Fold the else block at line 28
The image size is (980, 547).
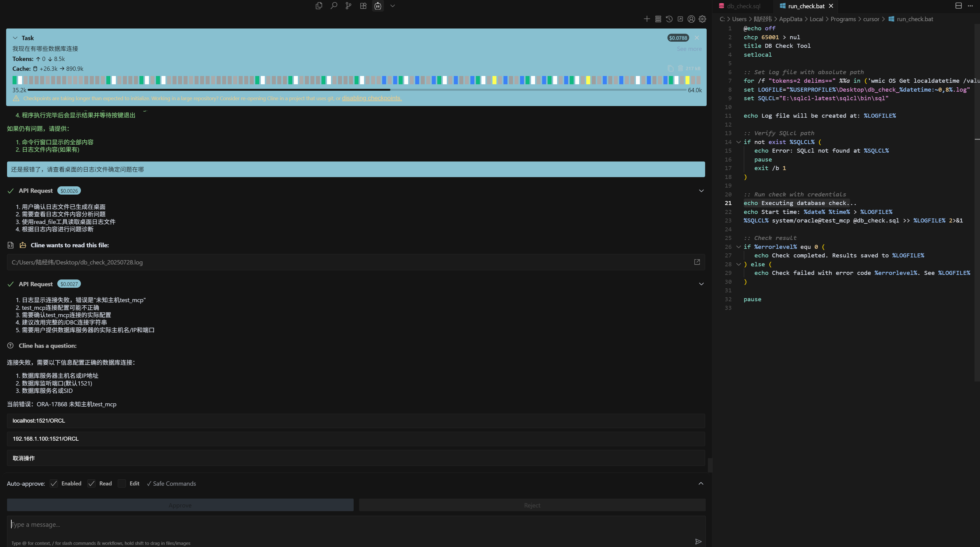[x=739, y=264]
